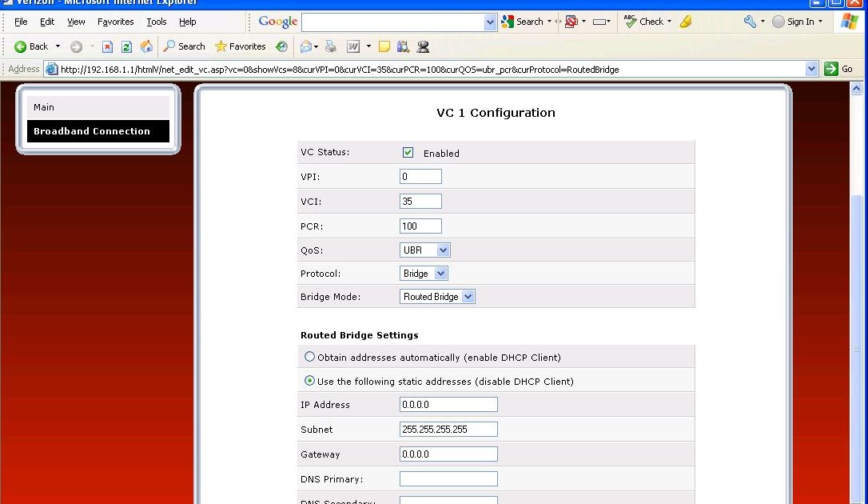This screenshot has height=504, width=868.
Task: Open the Mail icon dropdown arrow
Action: click(316, 46)
